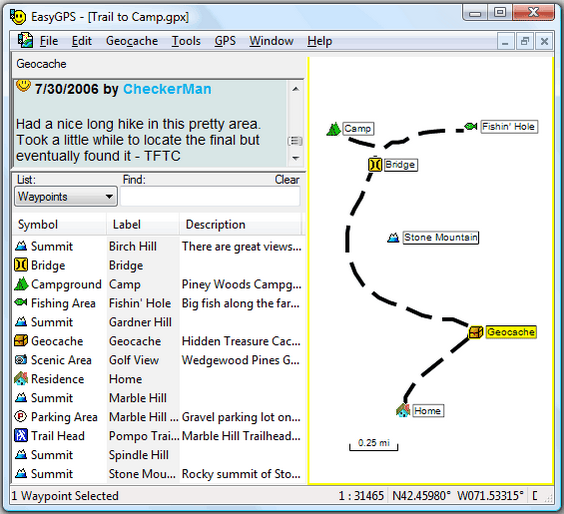This screenshot has width=564, height=514.
Task: Click the Bridge symbol icon in waypoint list
Action: [21, 265]
